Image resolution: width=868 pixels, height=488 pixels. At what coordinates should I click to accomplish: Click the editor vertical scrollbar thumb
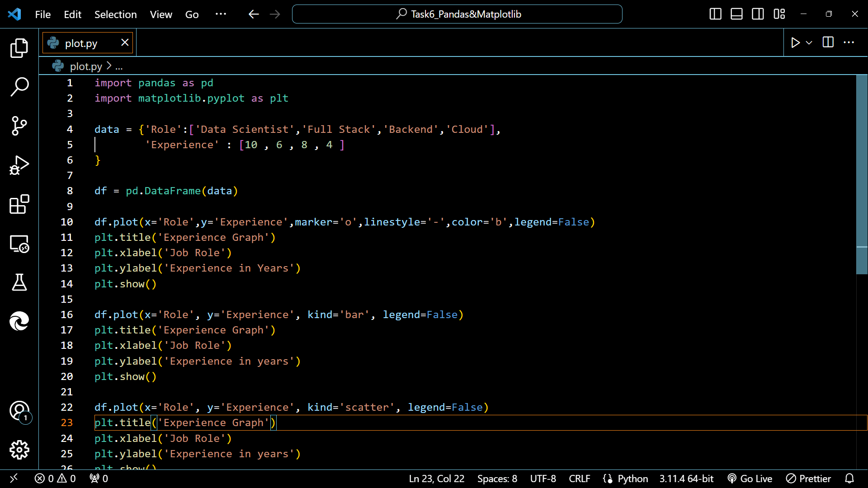862,174
